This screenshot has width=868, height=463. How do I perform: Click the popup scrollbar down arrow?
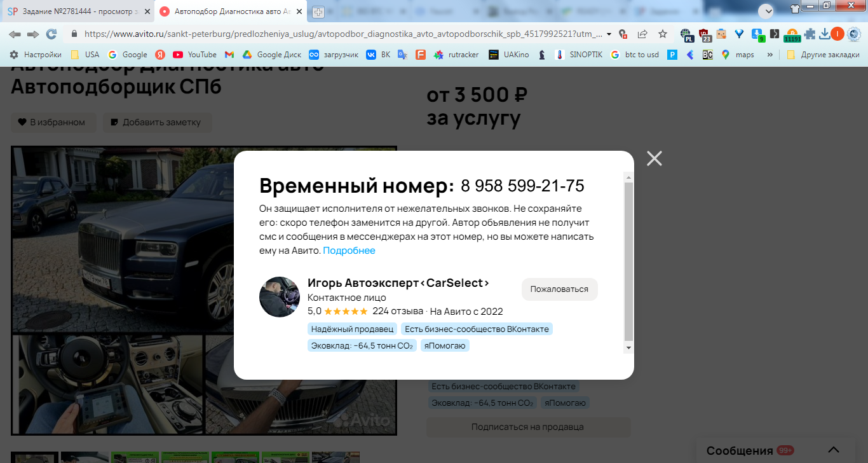(x=628, y=348)
